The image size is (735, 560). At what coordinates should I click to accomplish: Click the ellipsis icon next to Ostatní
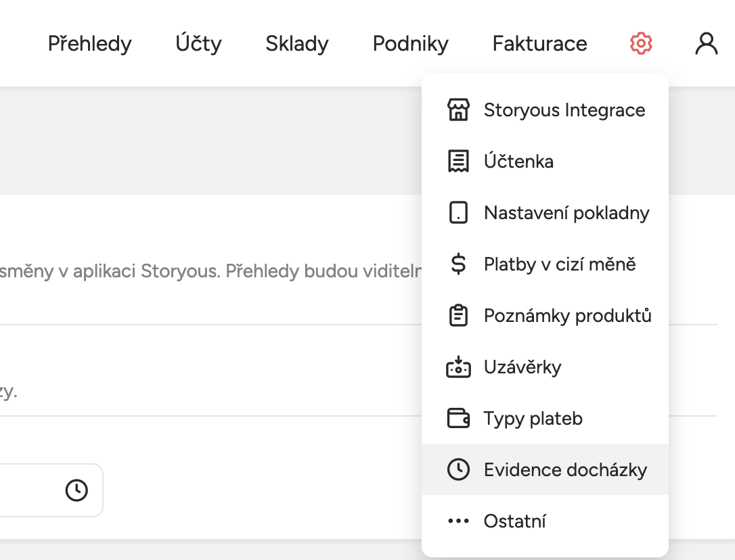point(459,521)
